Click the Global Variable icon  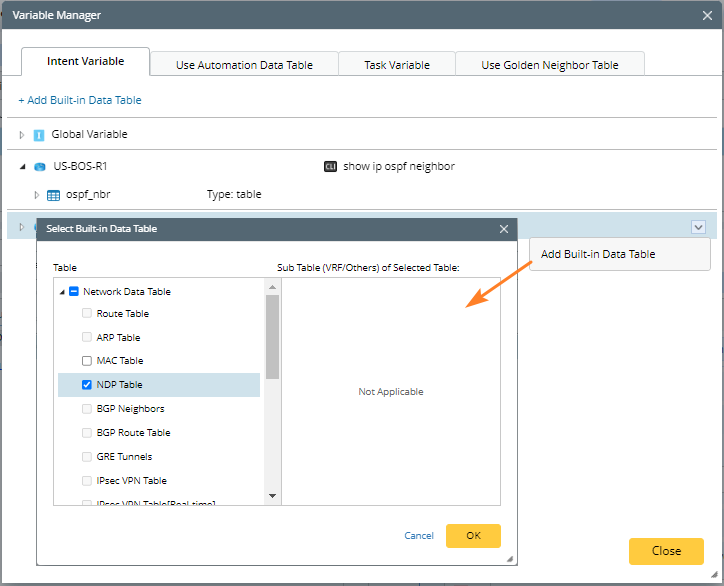39,135
